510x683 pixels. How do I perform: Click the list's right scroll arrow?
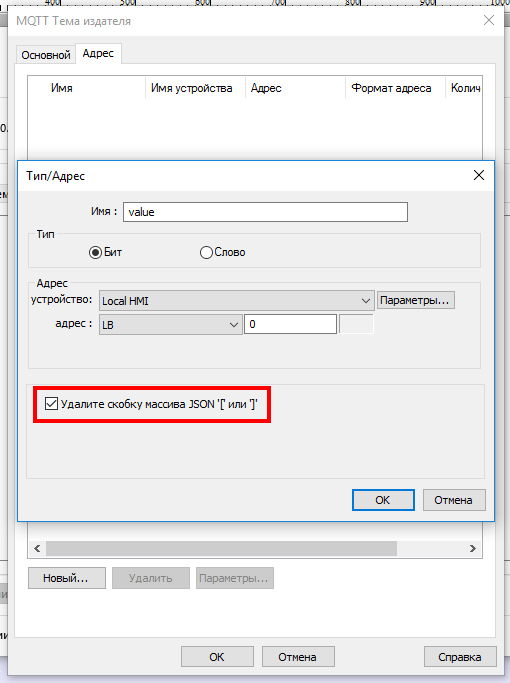click(473, 548)
